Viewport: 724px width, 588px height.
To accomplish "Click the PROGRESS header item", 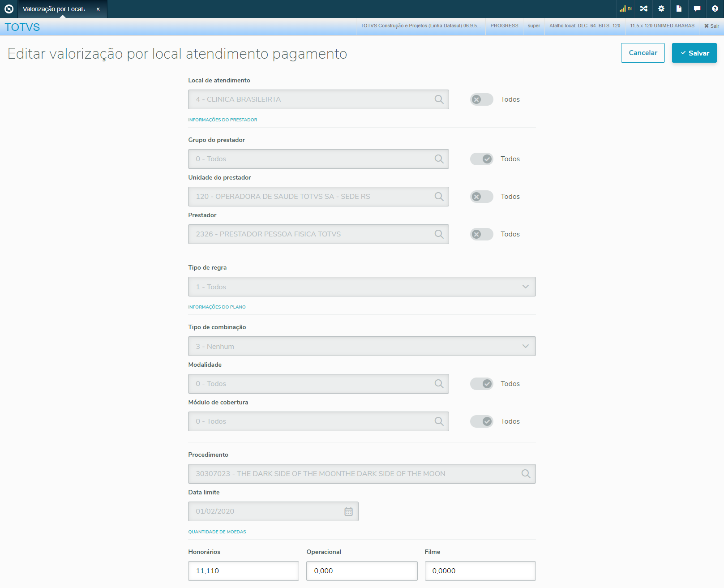I will pyautogui.click(x=504, y=26).
